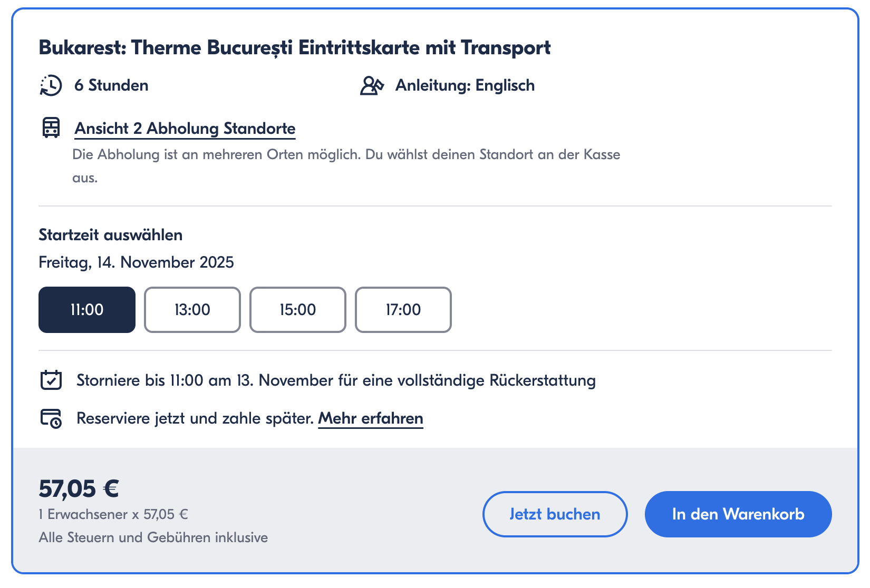Click the reserve now pay later icon
The width and height of the screenshot is (870, 588).
(x=51, y=418)
